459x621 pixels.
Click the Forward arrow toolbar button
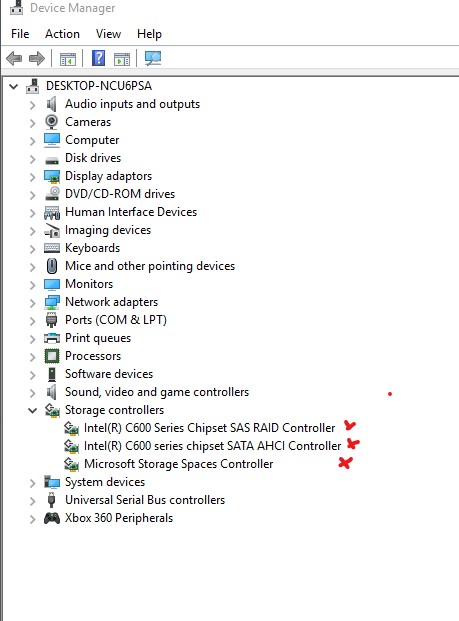click(37, 59)
